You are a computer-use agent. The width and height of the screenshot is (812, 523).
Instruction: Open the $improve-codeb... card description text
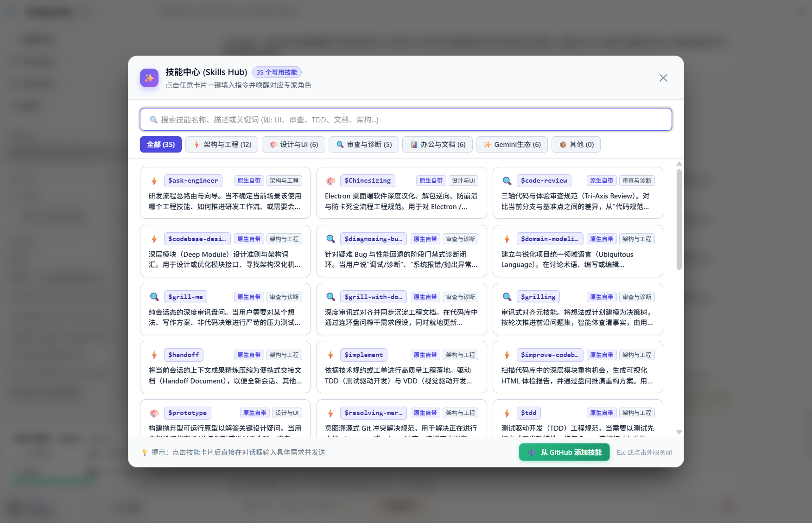click(577, 376)
